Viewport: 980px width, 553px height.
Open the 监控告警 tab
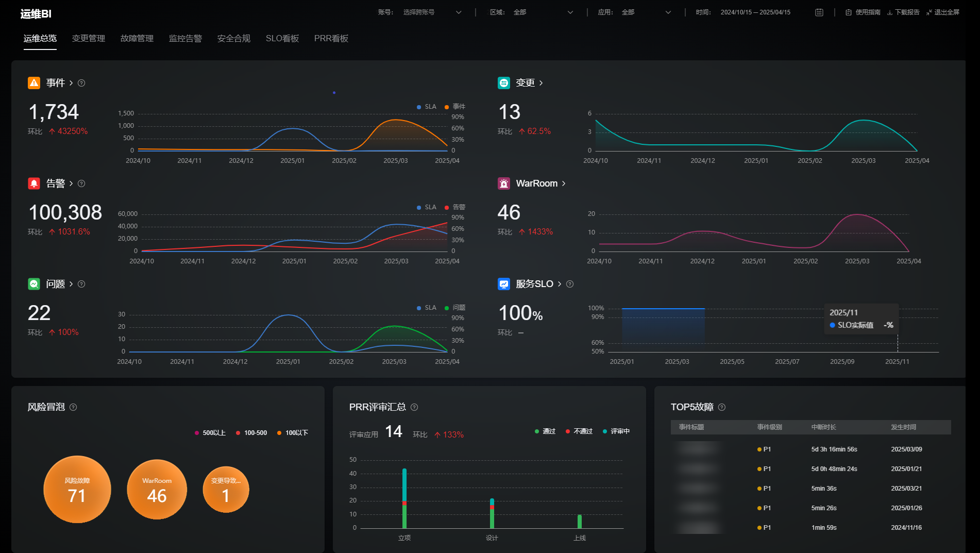[x=185, y=39]
